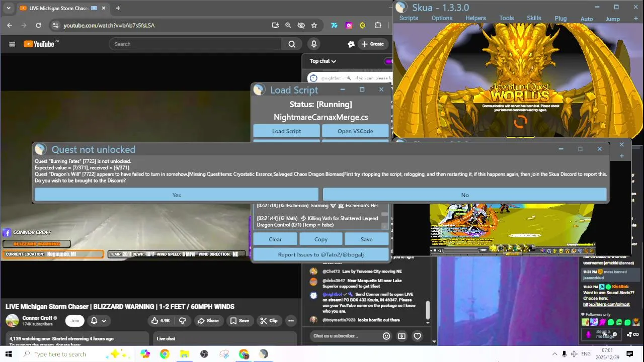Image resolution: width=644 pixels, height=362 pixels.
Task: Click Yes in Quest not unlocked dialog
Action: pos(176,195)
